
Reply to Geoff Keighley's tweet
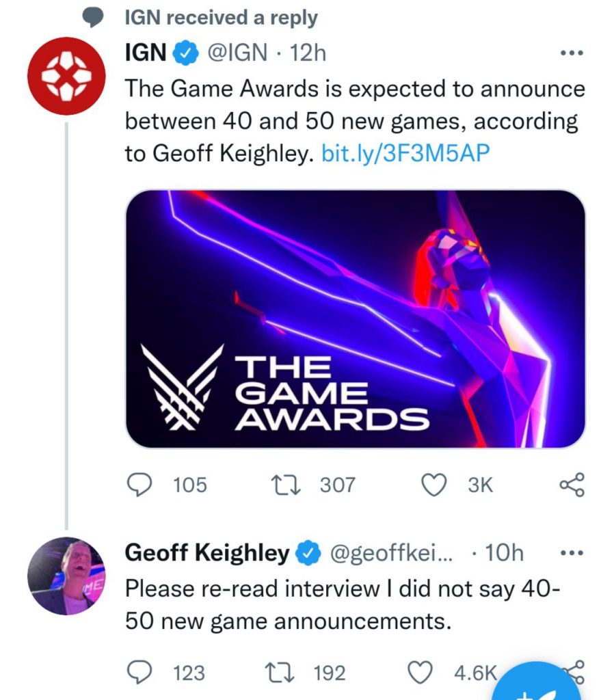pos(141,673)
